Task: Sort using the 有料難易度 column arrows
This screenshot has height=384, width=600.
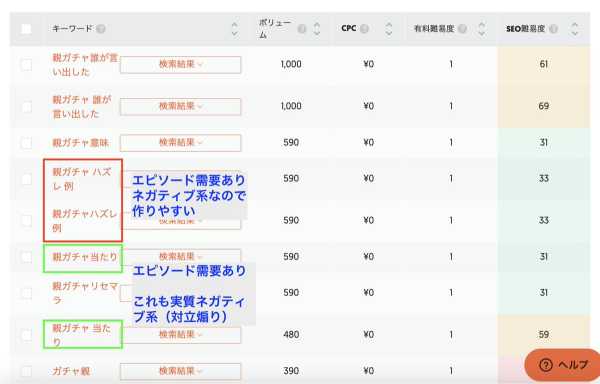Action: pos(482,29)
